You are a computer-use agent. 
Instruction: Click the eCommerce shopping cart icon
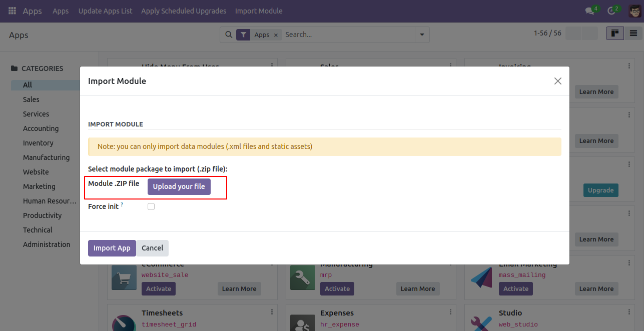click(x=124, y=277)
